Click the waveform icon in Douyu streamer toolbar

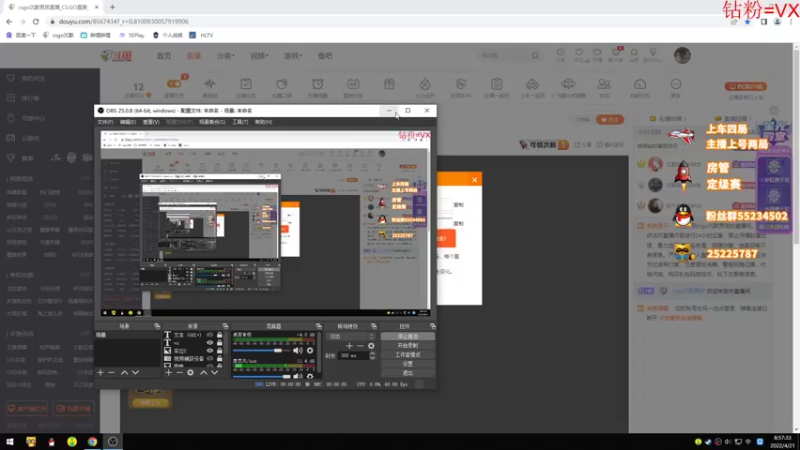[x=210, y=84]
